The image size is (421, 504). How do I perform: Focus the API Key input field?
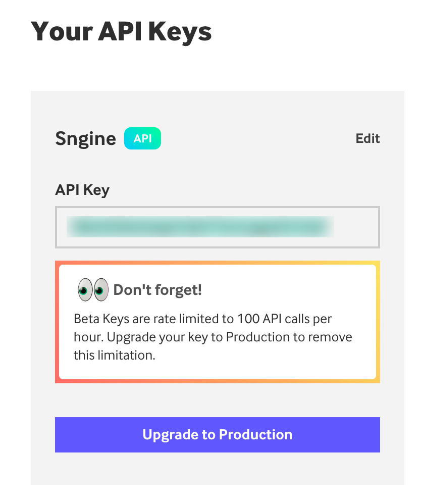[x=217, y=227]
